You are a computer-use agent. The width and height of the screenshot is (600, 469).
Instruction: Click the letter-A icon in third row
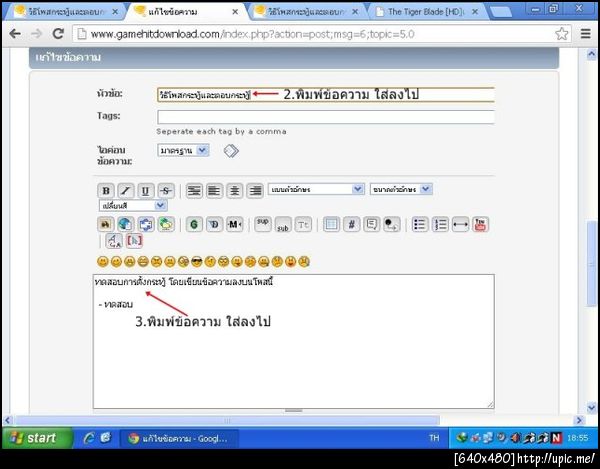pos(114,241)
